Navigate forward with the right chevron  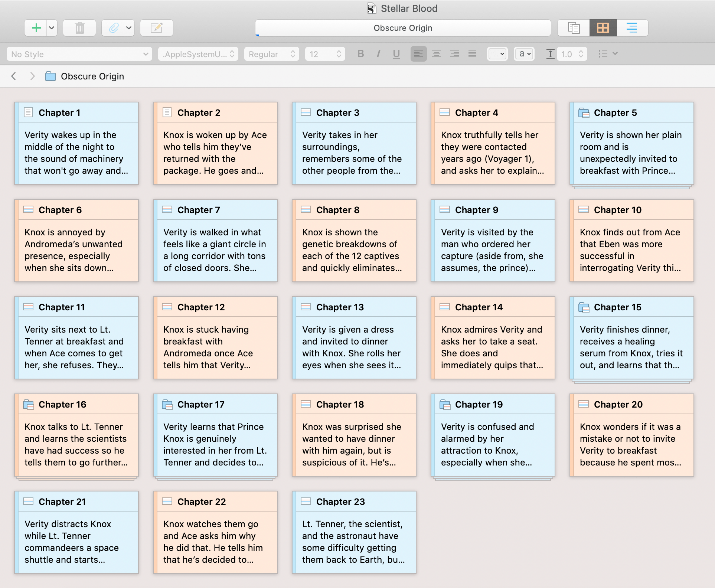tap(32, 76)
